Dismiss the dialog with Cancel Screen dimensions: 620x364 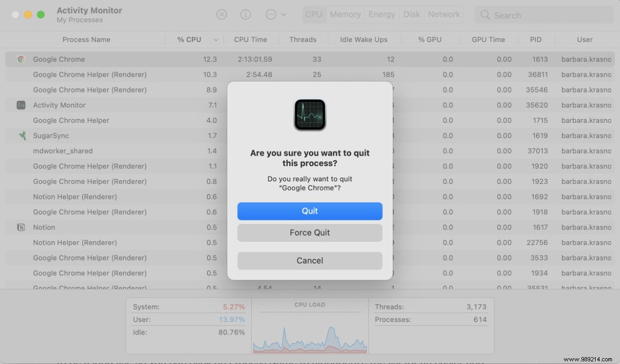(309, 260)
